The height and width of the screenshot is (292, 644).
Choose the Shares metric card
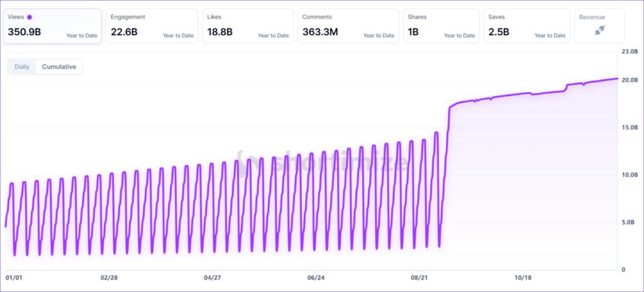pyautogui.click(x=442, y=26)
